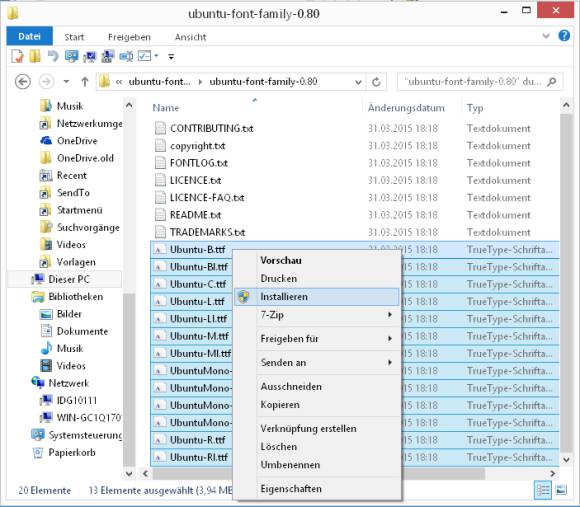
Task: Choose Ausschneiden in the context menu
Action: [x=317, y=386]
